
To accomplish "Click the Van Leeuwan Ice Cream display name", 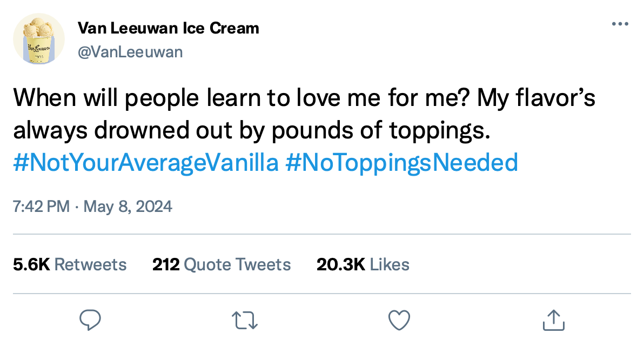I will (169, 28).
